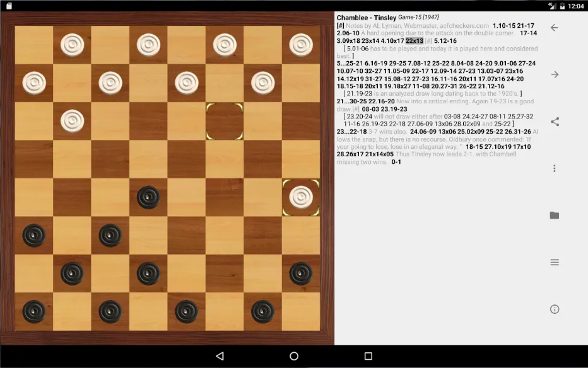Tap the Android home button
Image resolution: width=588 pixels, height=368 pixels.
coord(294,356)
